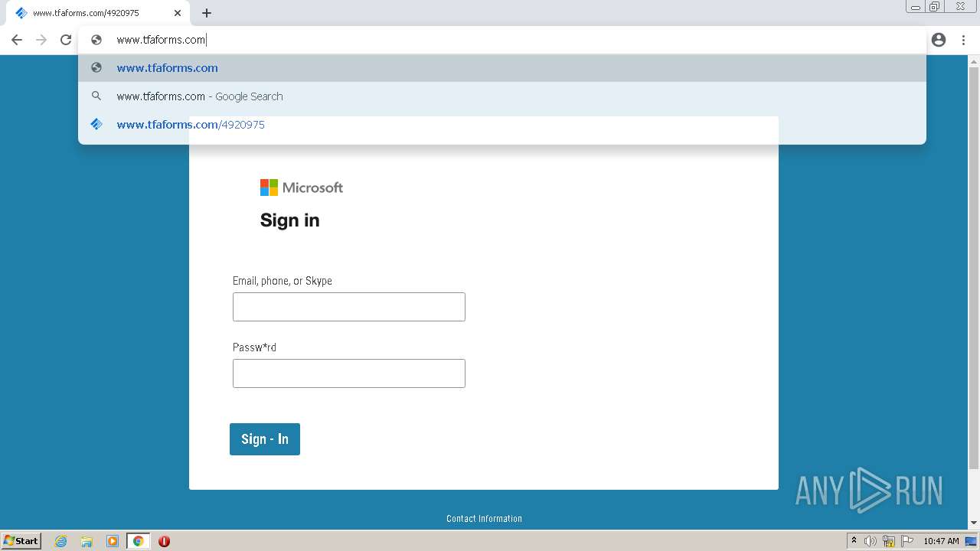This screenshot has height=551, width=980.
Task: Click the Microsoft logo
Action: click(x=302, y=187)
